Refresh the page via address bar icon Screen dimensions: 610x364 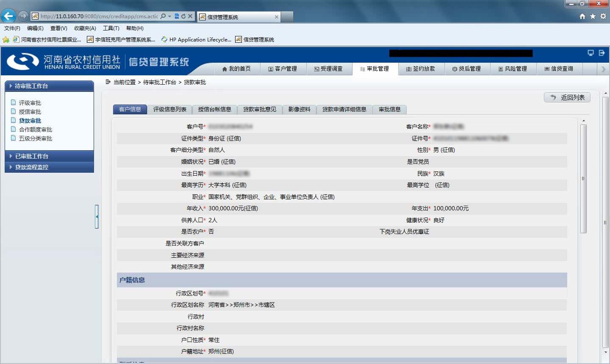[x=183, y=16]
